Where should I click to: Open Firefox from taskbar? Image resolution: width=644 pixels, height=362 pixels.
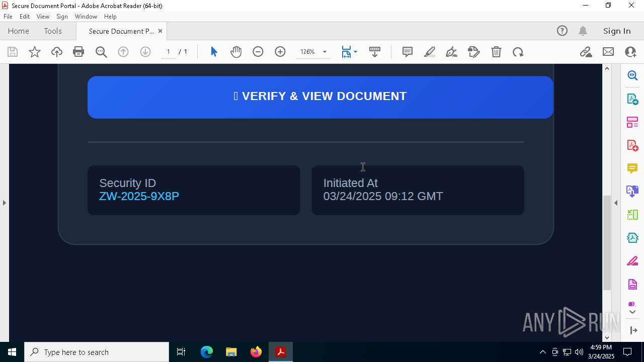(256, 352)
